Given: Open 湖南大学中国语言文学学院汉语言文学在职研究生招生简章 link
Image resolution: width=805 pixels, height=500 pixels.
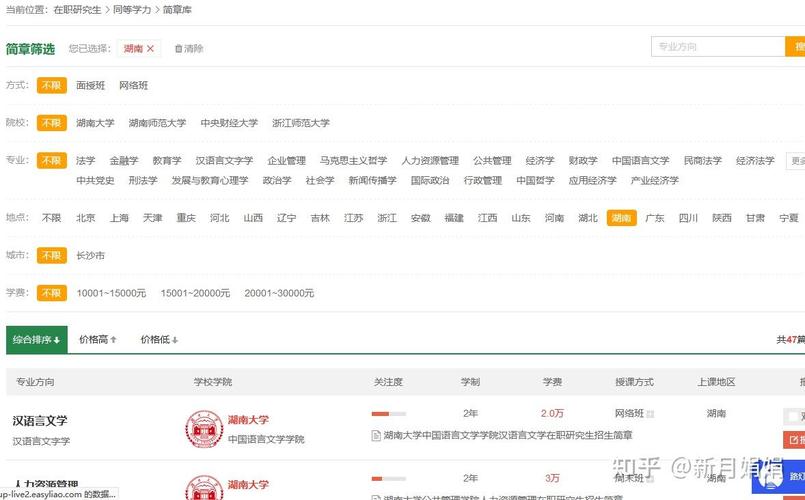Looking at the screenshot, I should (x=508, y=435).
